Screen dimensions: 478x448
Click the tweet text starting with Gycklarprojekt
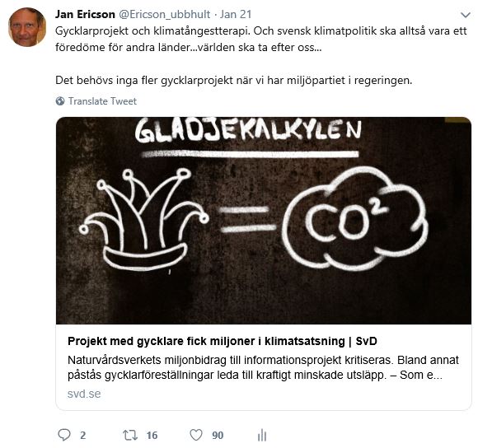point(261,40)
